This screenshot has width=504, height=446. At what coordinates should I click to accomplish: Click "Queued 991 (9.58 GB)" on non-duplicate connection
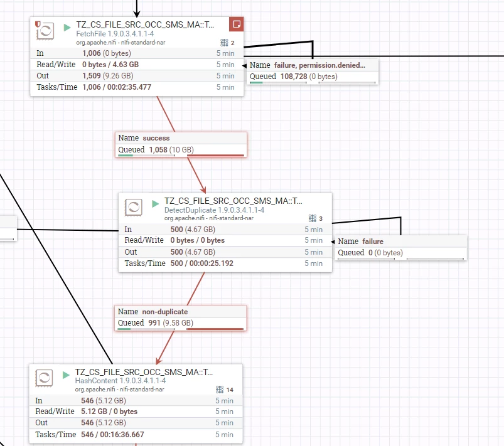click(x=155, y=323)
